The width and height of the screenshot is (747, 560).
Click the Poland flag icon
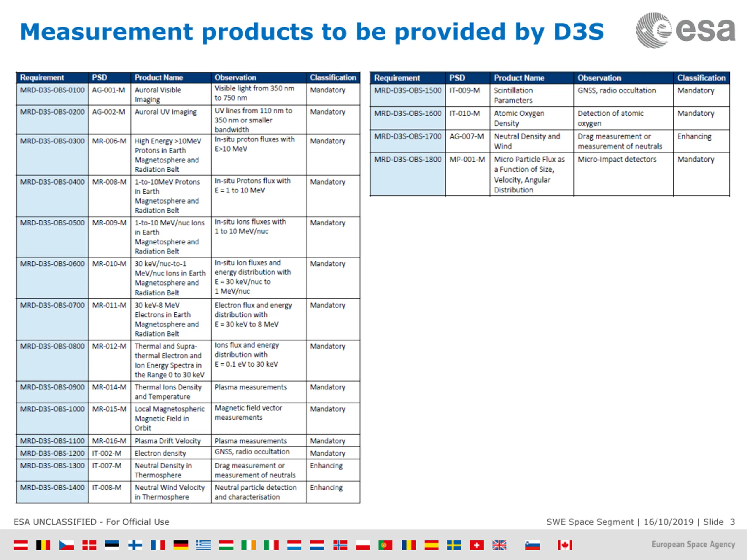363,545
